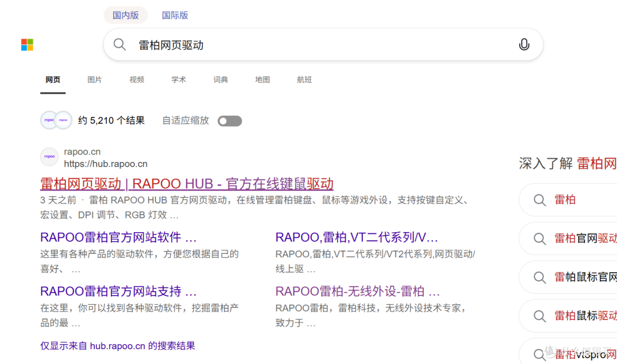Click the search icon beside 雷柏鼠标驱动 suggestion

pos(539,316)
